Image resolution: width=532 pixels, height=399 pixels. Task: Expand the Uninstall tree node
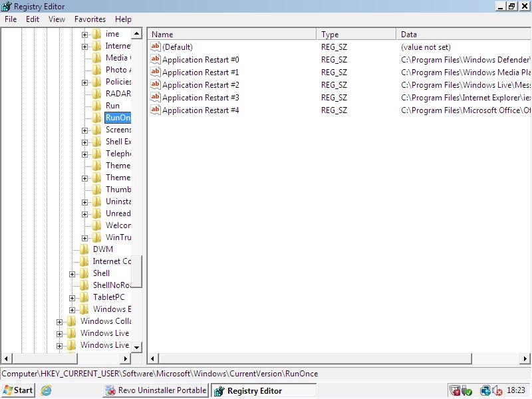tap(85, 202)
